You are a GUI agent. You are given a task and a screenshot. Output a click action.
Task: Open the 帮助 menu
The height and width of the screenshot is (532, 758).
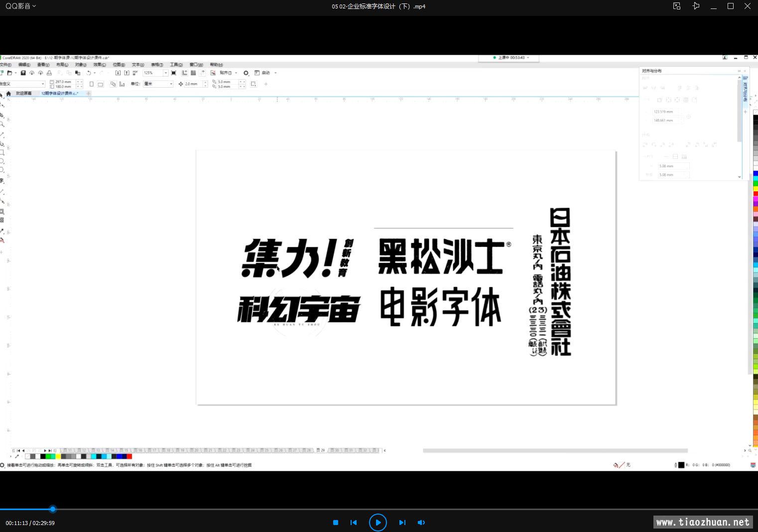[216, 65]
